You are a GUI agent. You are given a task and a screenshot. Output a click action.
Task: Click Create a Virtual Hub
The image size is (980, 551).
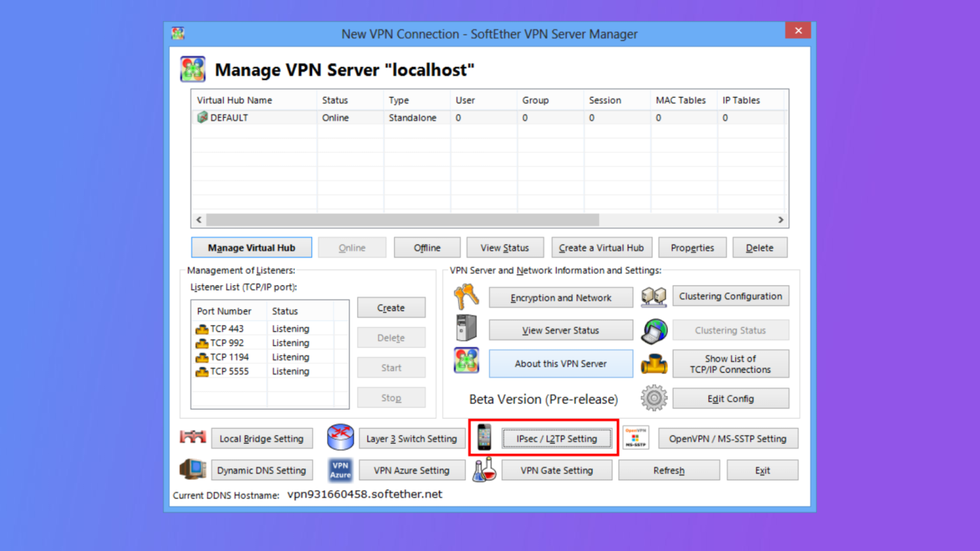[600, 247]
